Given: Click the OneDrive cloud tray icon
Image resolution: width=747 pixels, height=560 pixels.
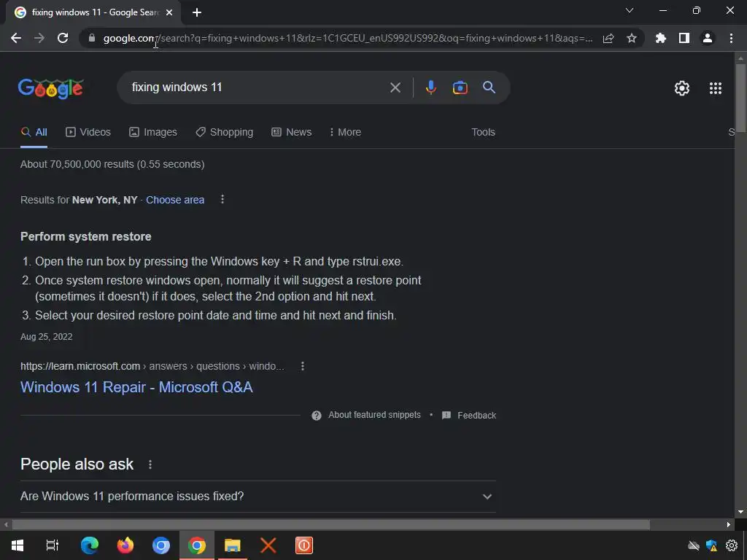Looking at the screenshot, I should [x=694, y=545].
